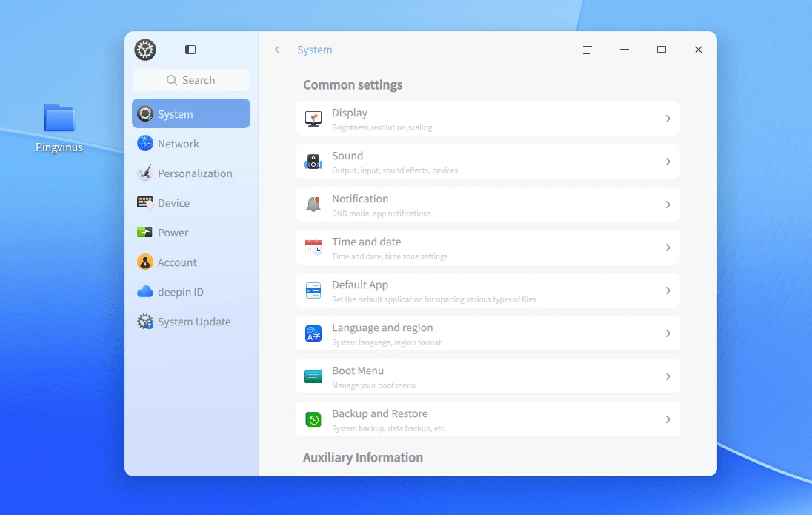812x515 pixels.
Task: Open the Backup and Restore title
Action: click(379, 413)
